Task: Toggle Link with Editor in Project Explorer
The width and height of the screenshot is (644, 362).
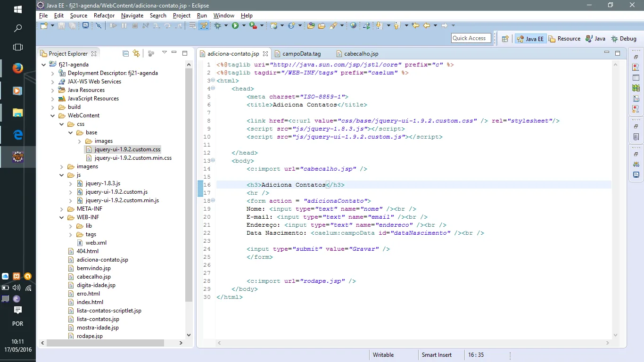Action: (x=136, y=53)
